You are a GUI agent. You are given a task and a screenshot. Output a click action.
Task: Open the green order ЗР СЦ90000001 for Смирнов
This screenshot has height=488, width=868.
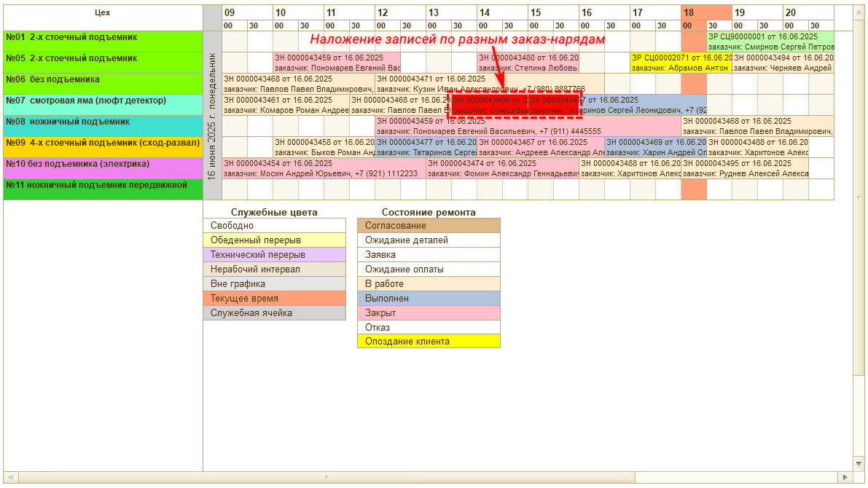click(770, 42)
